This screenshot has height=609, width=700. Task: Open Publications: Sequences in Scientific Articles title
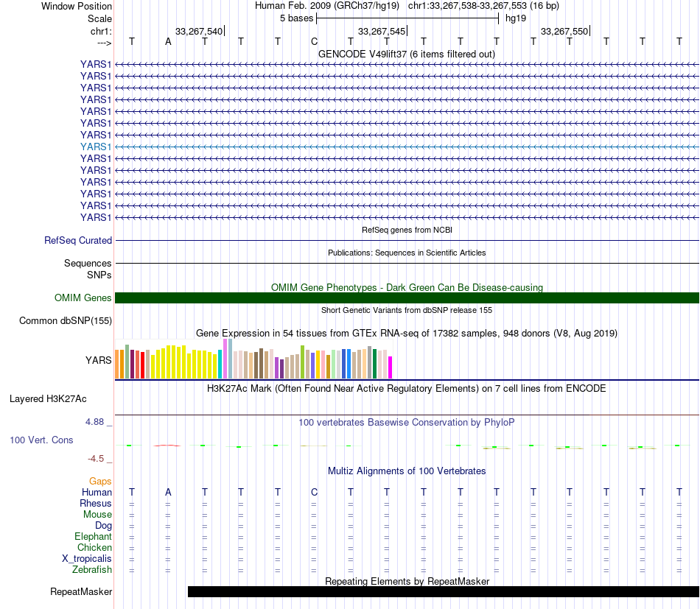click(x=407, y=253)
